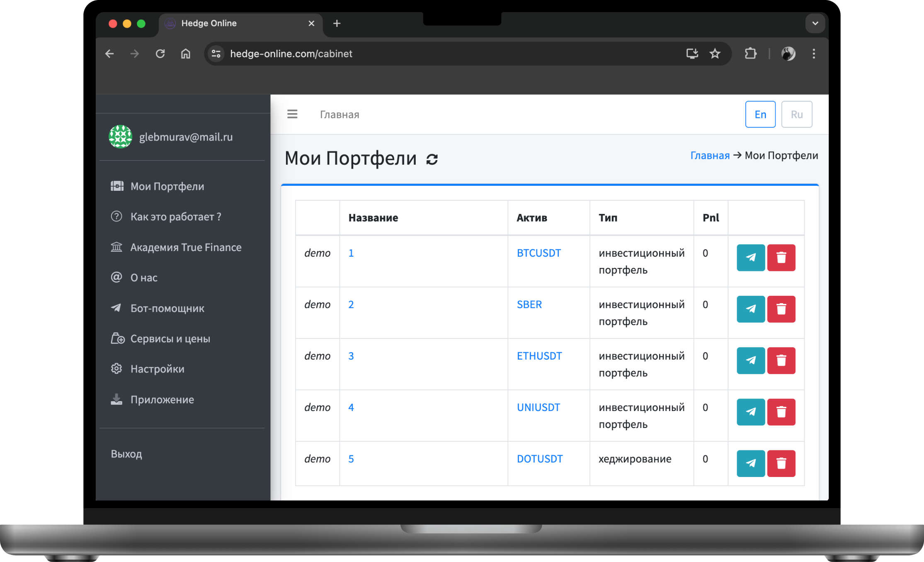Click the BTCUSDT asset link
Viewport: 924px width, 562px height.
[x=538, y=253]
